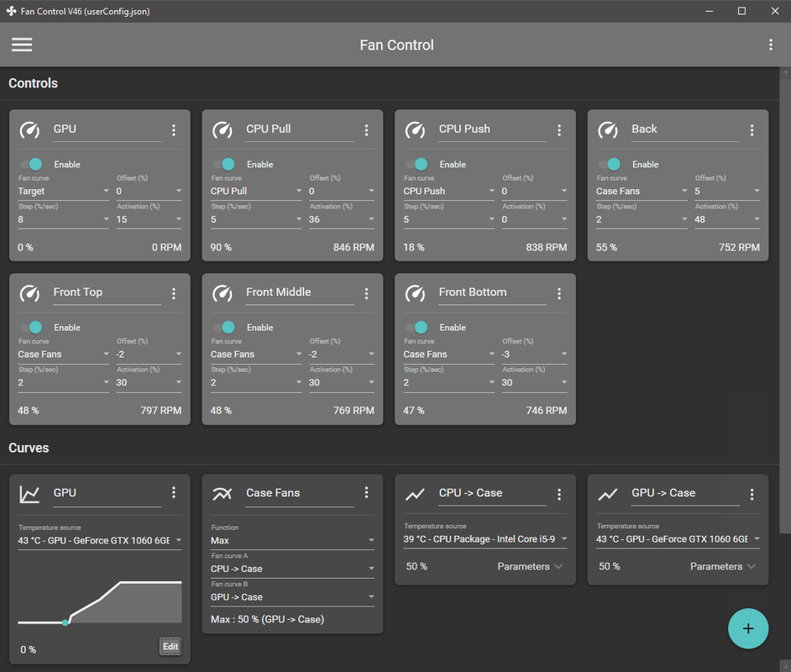The image size is (791, 672).
Task: Click GPU -> Case linear curve icon
Action: (608, 495)
